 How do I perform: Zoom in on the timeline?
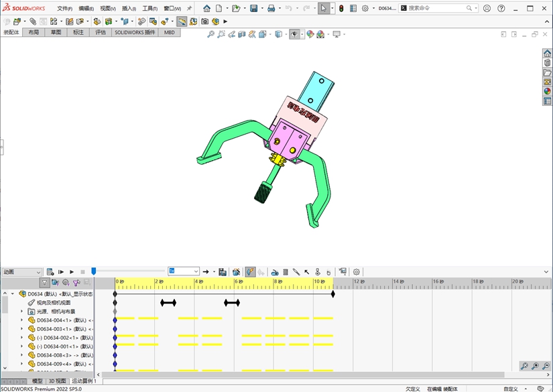click(x=536, y=366)
